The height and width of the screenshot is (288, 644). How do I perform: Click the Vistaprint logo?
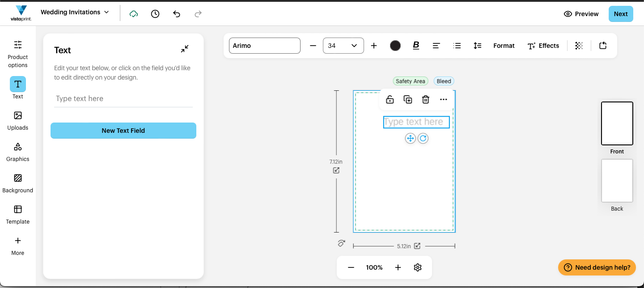pos(21,13)
